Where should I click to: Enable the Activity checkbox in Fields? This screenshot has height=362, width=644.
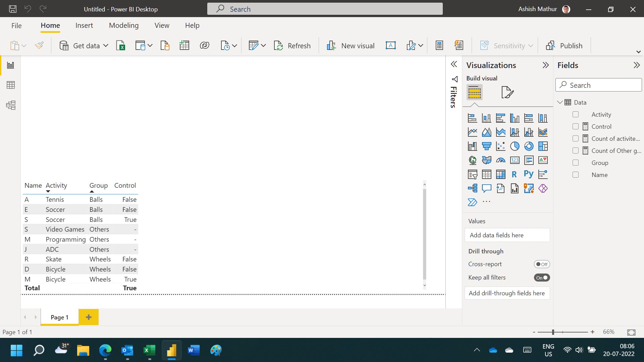(576, 114)
